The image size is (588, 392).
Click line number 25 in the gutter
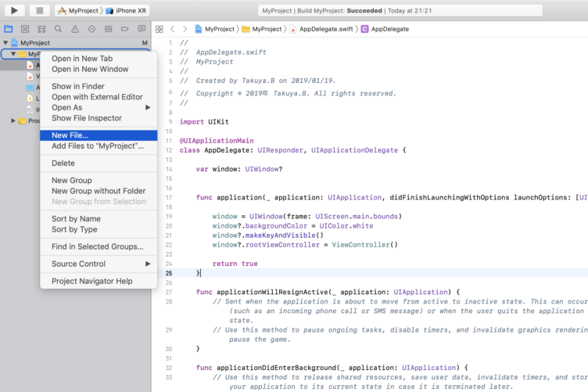click(x=169, y=273)
